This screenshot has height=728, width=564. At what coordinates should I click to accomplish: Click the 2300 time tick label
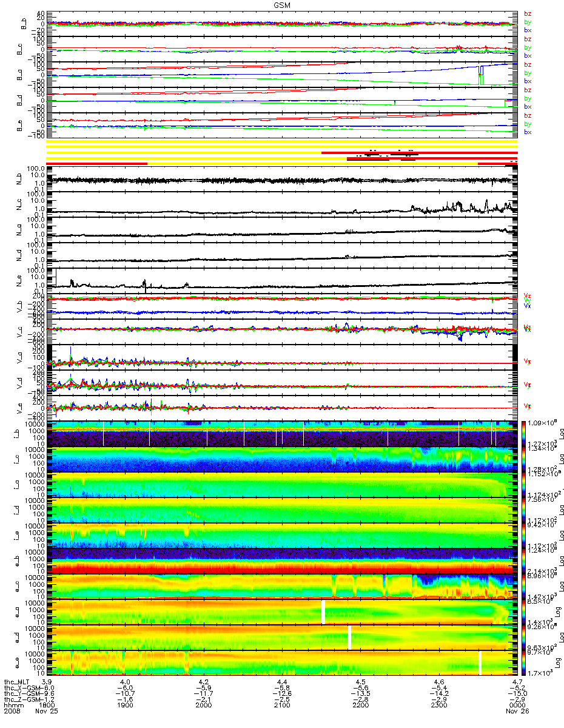pos(438,705)
